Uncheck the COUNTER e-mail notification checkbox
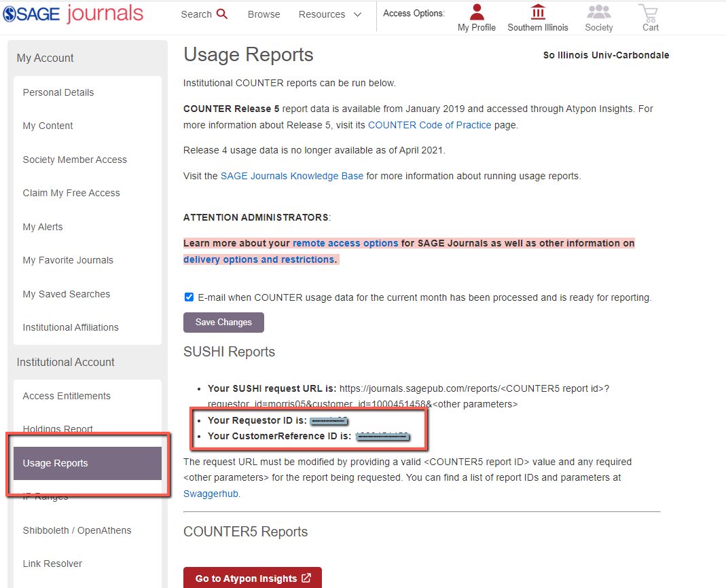This screenshot has height=588, width=726. [x=189, y=297]
